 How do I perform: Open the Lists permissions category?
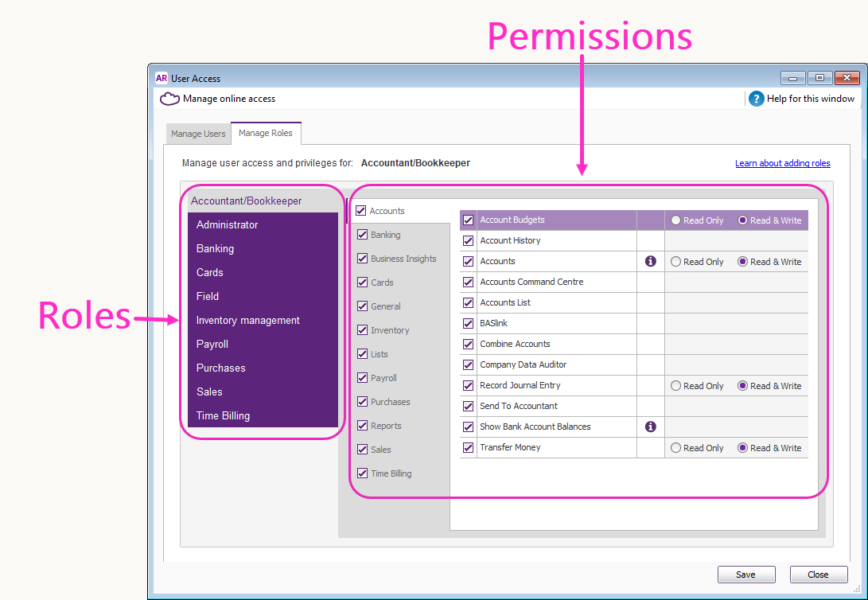380,354
